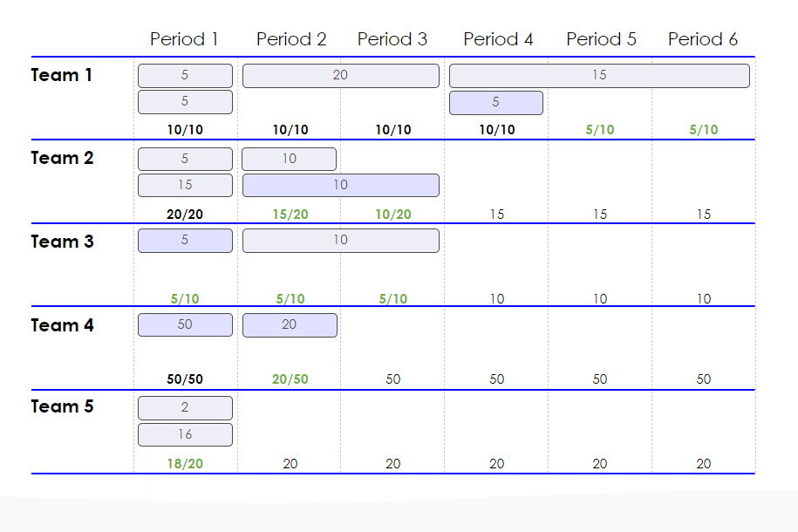The width and height of the screenshot is (798, 532).
Task: Select the Team 4 row label
Action: tap(62, 325)
